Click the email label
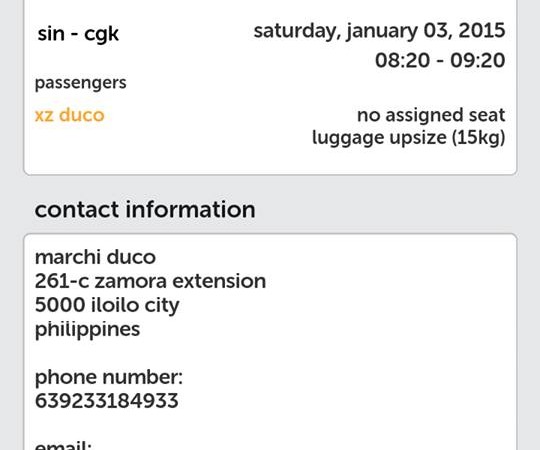The width and height of the screenshot is (540, 450). [x=63, y=445]
